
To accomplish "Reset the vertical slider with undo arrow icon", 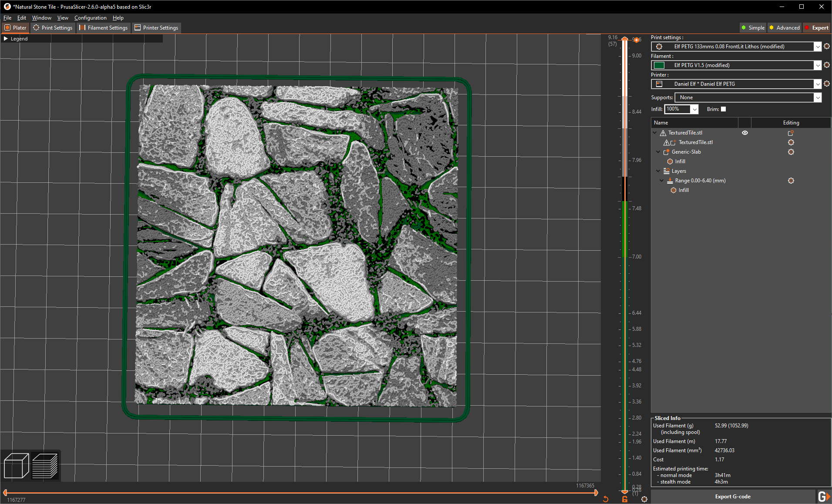I will [606, 499].
